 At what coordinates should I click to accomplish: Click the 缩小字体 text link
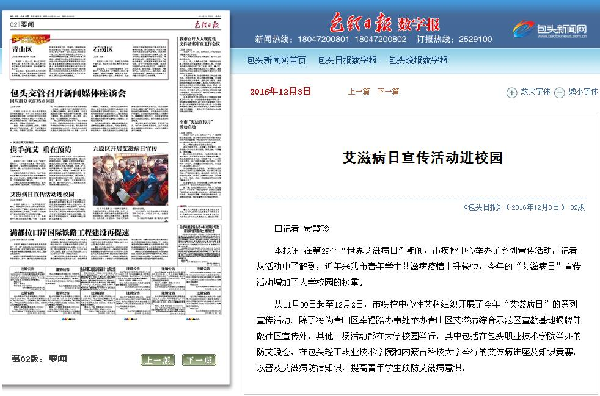pyautogui.click(x=583, y=92)
